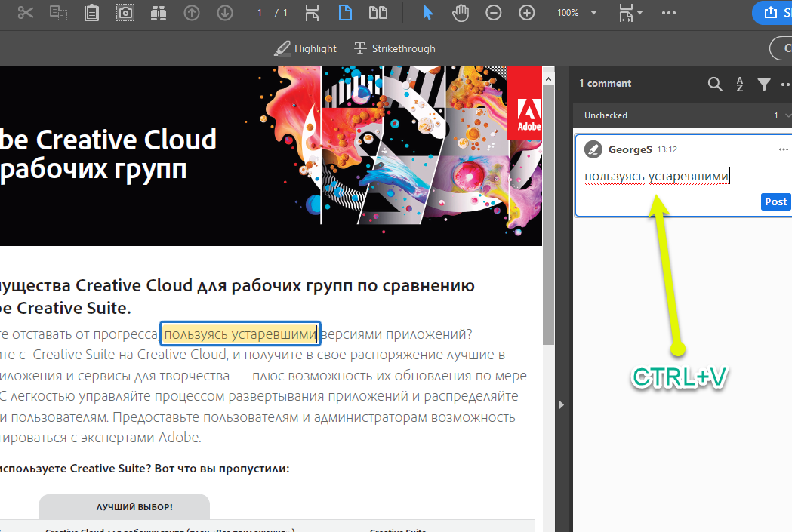
Task: Activate the arrow Selection tool
Action: click(x=428, y=13)
